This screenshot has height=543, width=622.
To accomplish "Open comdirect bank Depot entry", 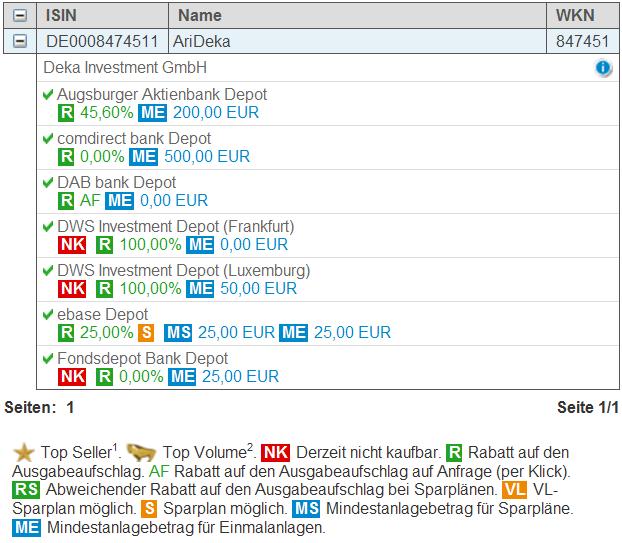I will pos(134,139).
